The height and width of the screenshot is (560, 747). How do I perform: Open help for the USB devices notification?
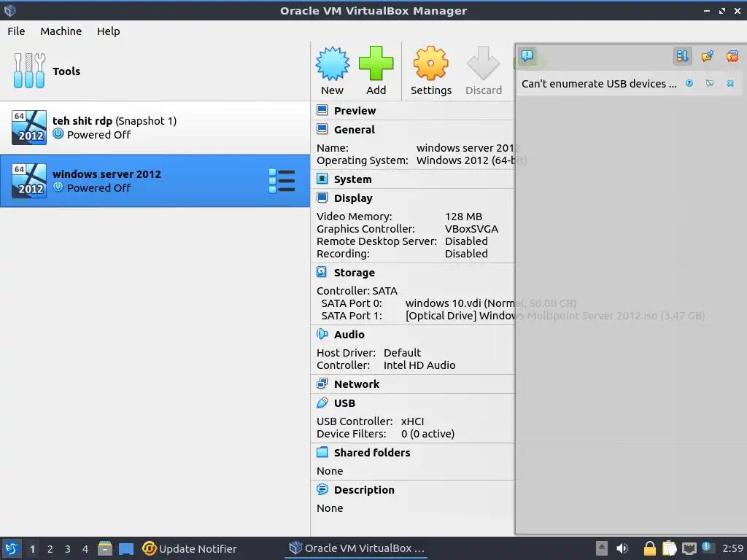[689, 83]
